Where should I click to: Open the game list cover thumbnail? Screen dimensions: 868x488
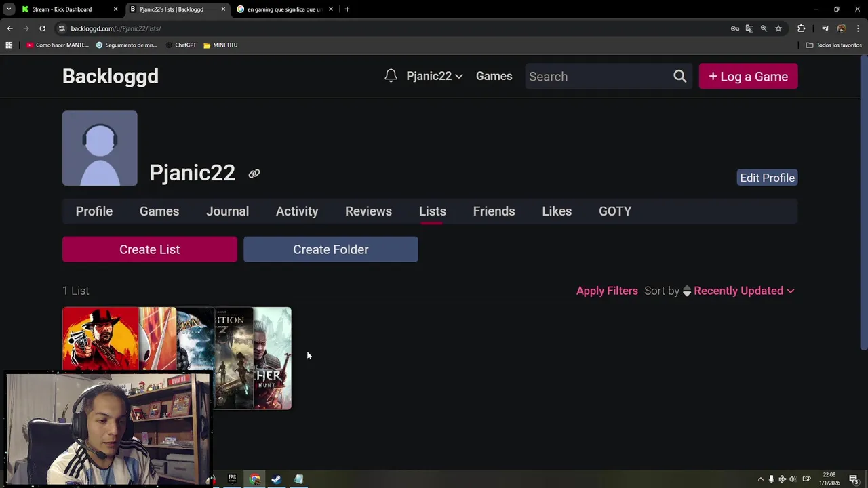(x=177, y=359)
